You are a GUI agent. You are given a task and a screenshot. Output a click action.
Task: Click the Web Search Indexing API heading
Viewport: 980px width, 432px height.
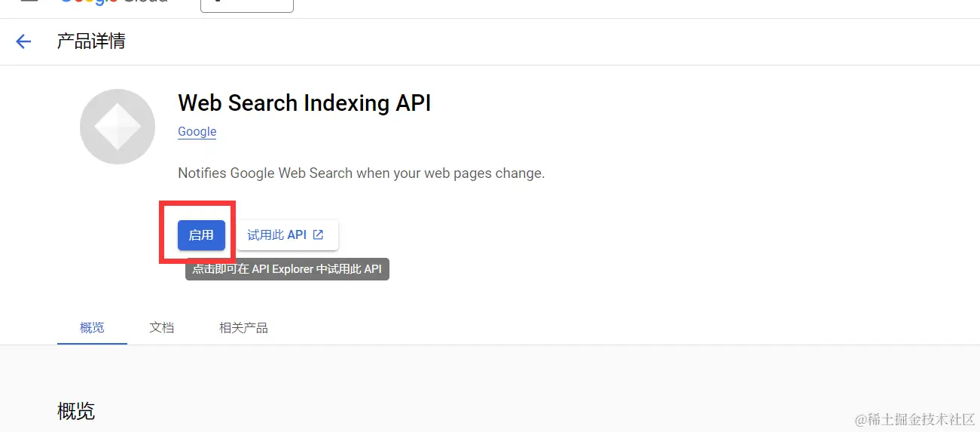point(304,103)
